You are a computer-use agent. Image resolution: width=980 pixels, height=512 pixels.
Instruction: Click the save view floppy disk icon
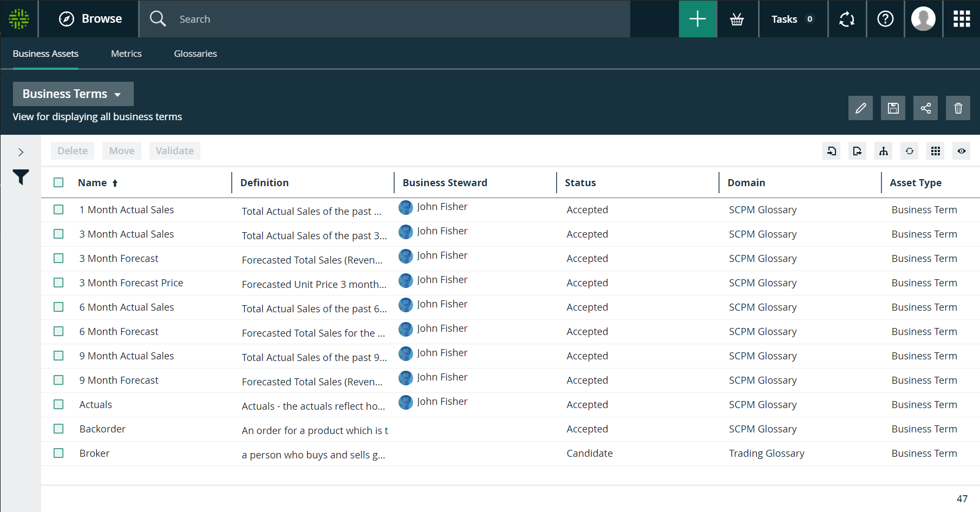click(x=893, y=108)
